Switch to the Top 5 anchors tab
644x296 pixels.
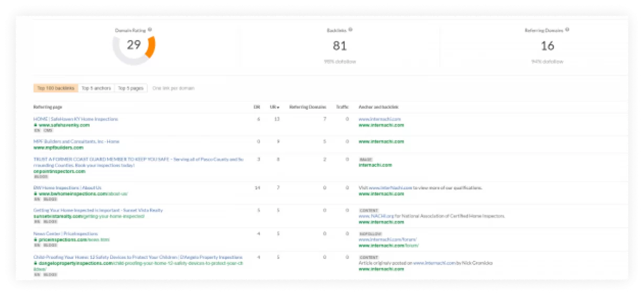(96, 88)
